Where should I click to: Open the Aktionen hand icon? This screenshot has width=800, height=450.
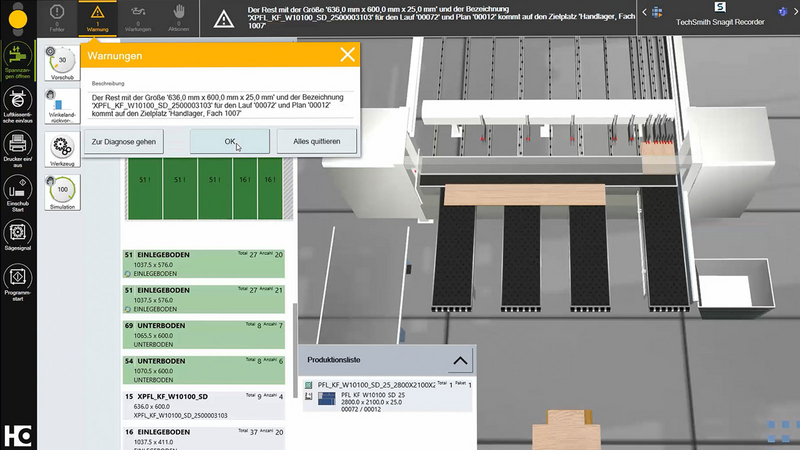click(x=180, y=17)
